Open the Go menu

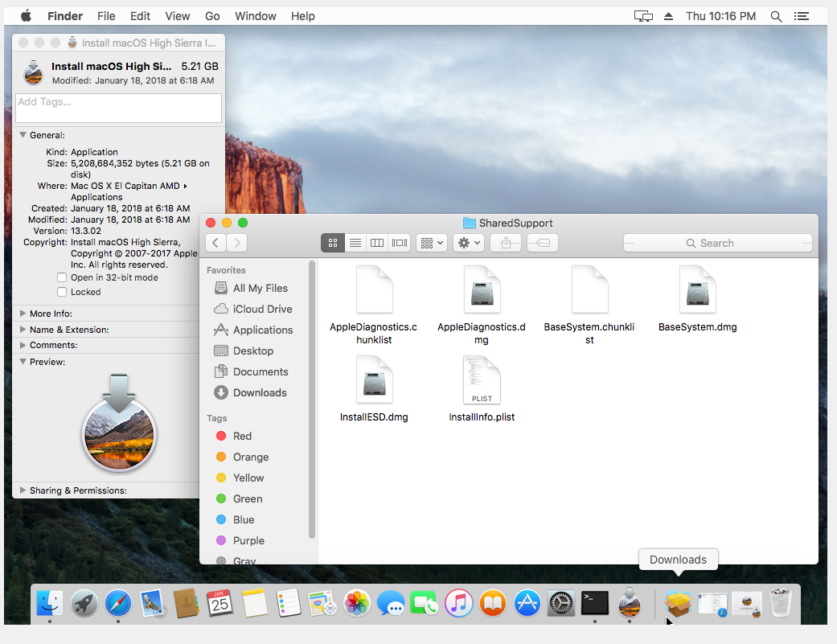tap(212, 16)
